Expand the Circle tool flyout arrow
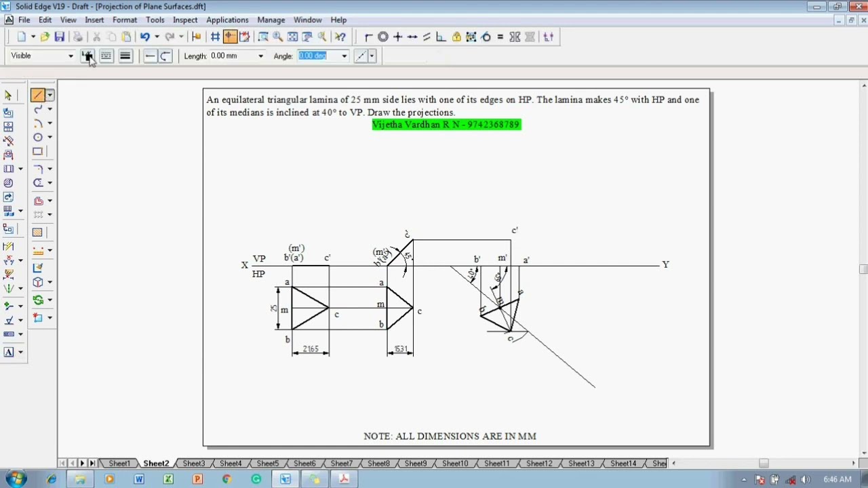868x488 pixels. tap(50, 138)
